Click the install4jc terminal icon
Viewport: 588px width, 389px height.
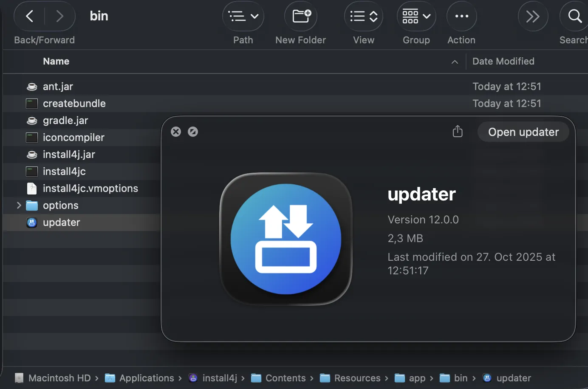[31, 172]
